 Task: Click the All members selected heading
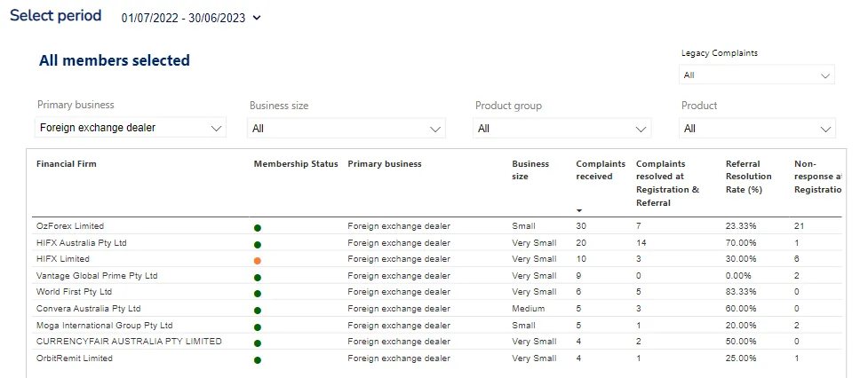[x=114, y=60]
